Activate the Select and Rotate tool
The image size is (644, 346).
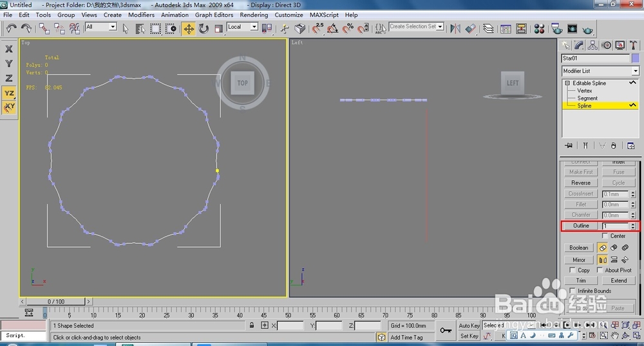[x=204, y=29]
